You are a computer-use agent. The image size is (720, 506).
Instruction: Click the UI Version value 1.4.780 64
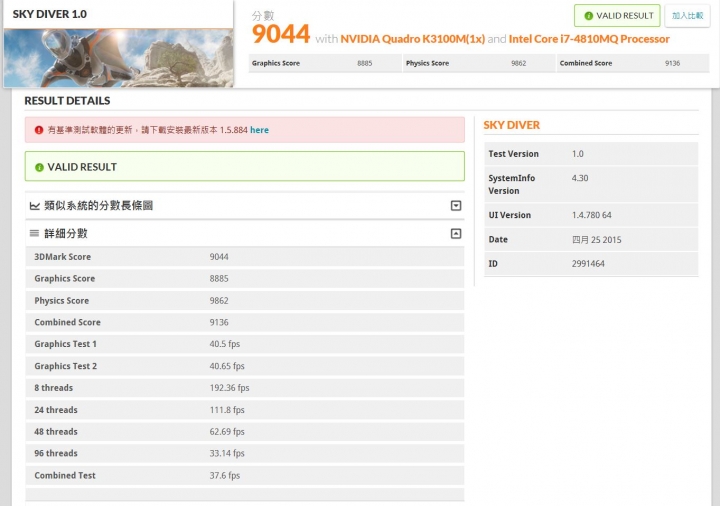(591, 215)
